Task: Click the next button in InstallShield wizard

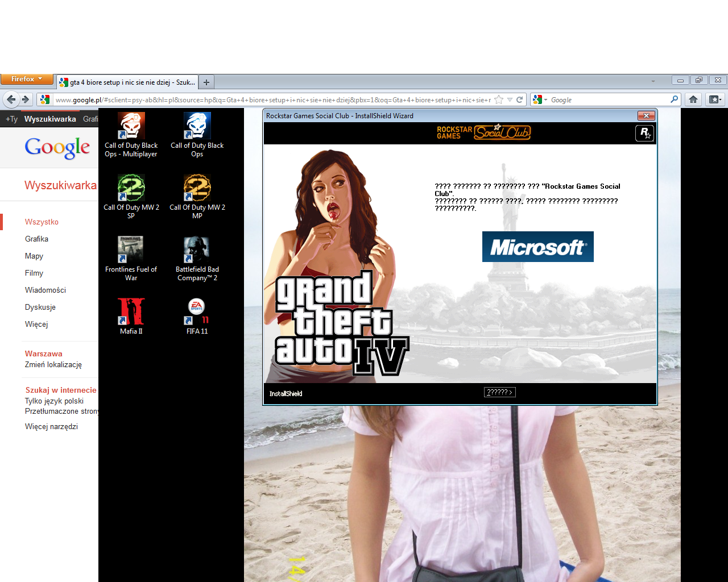Action: click(500, 392)
